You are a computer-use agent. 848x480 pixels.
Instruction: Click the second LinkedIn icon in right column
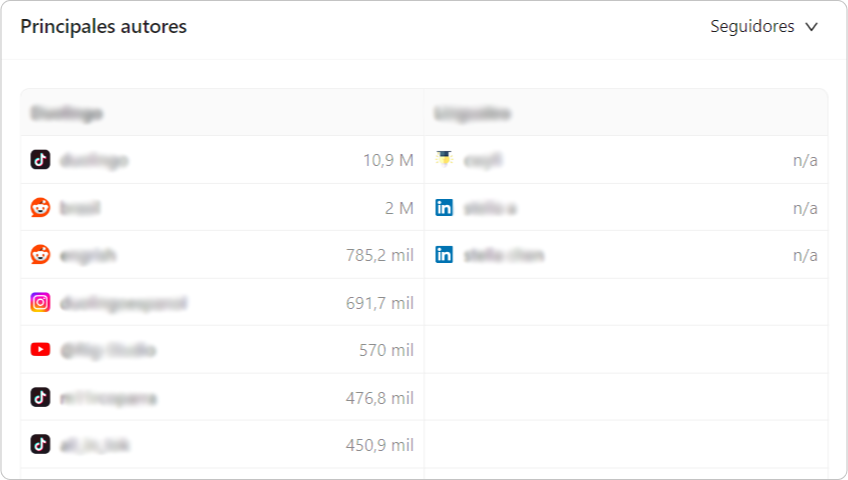[x=444, y=255]
